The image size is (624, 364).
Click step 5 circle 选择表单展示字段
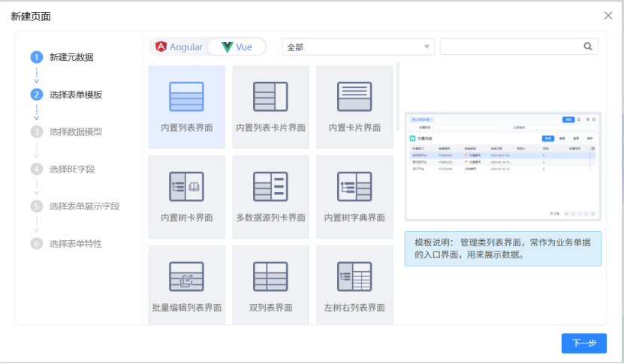coord(37,206)
